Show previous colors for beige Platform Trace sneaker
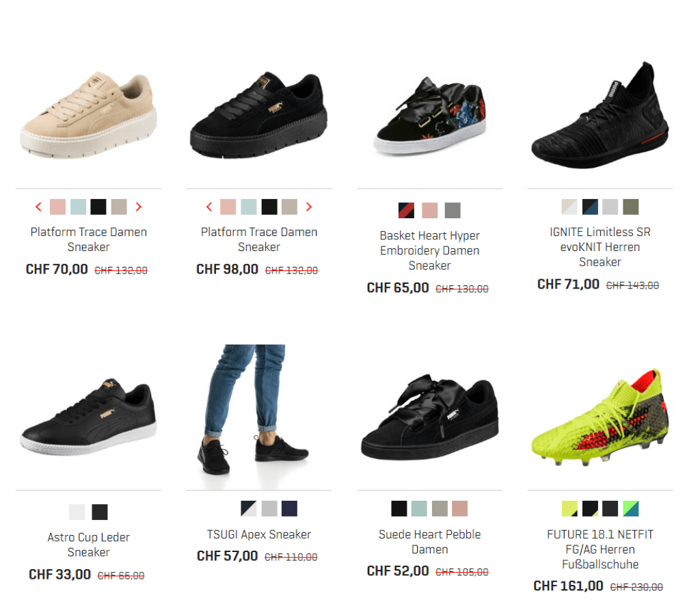The height and width of the screenshot is (602, 700). 38,207
